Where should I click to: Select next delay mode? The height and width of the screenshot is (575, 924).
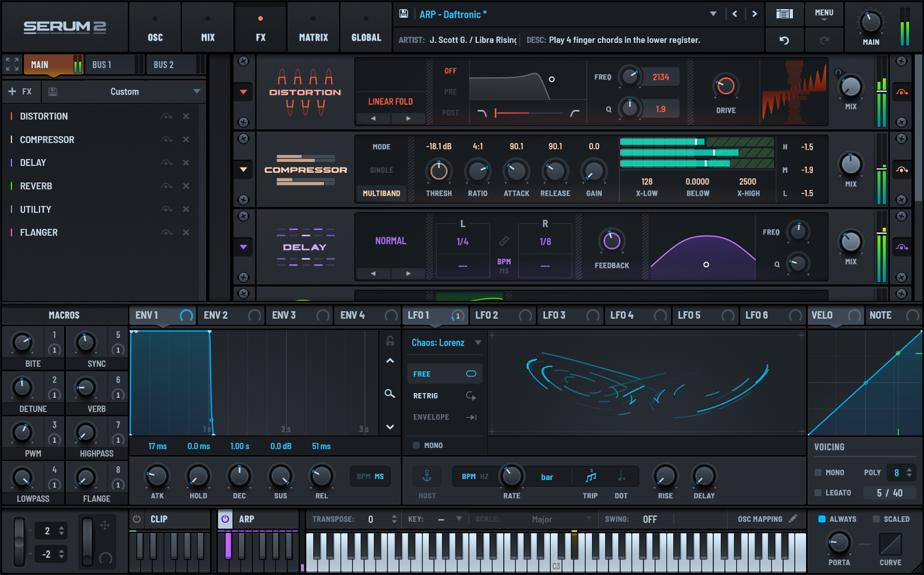(x=408, y=273)
